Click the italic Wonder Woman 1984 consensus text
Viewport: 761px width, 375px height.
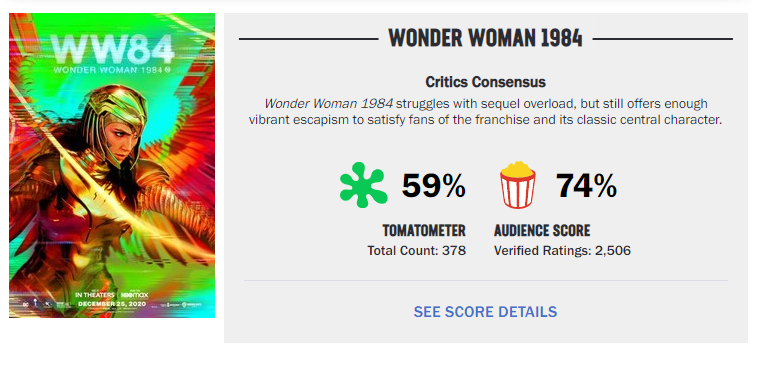pos(329,104)
